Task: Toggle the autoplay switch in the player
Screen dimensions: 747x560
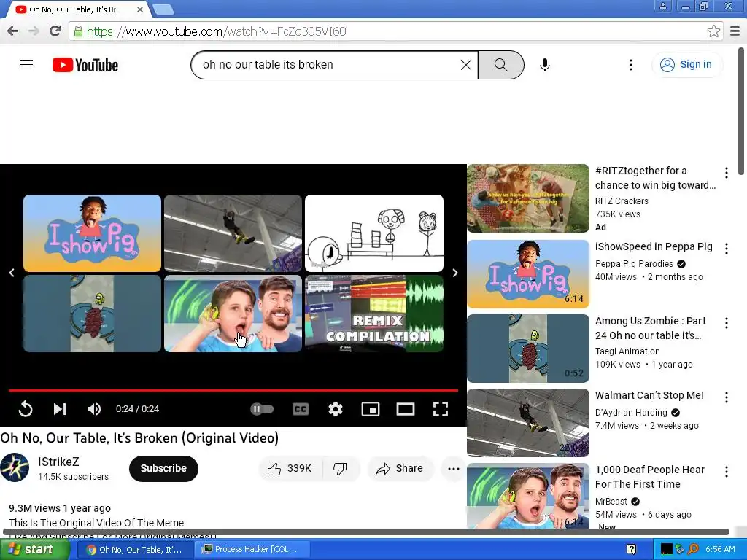Action: tap(262, 409)
